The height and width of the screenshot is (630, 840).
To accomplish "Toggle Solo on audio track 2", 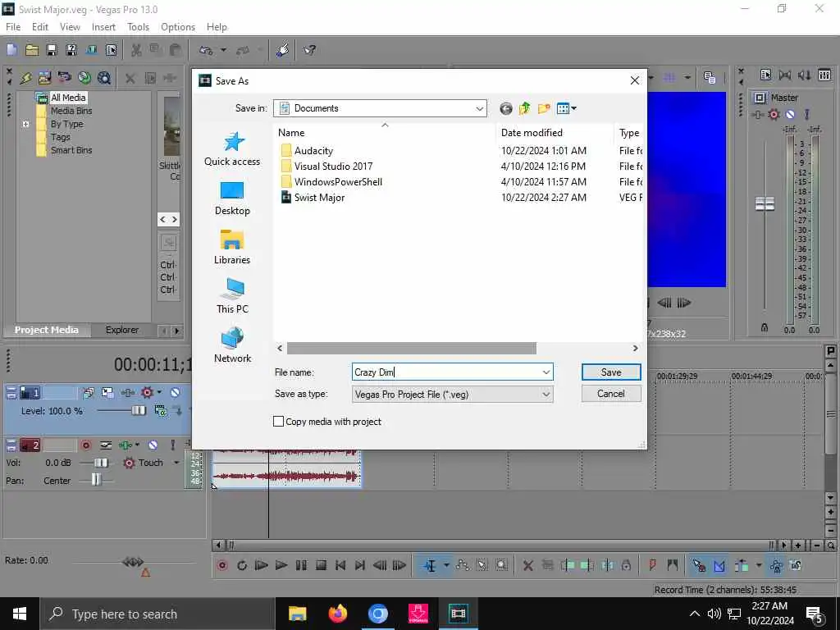I will pyautogui.click(x=172, y=445).
